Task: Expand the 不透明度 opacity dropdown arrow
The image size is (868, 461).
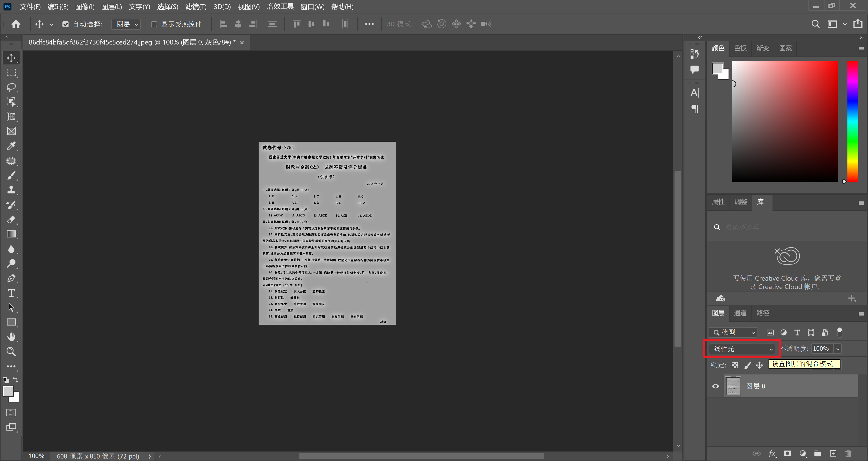Action: click(x=837, y=349)
